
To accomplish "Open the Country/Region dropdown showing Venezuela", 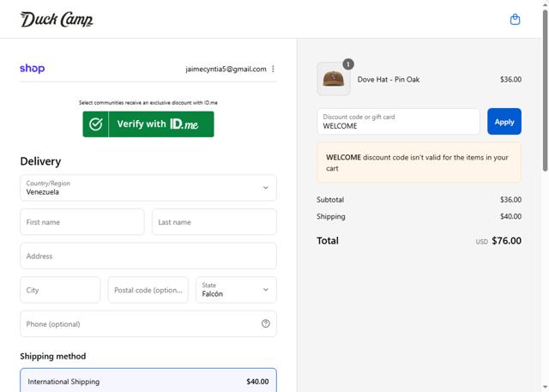I will click(x=148, y=188).
